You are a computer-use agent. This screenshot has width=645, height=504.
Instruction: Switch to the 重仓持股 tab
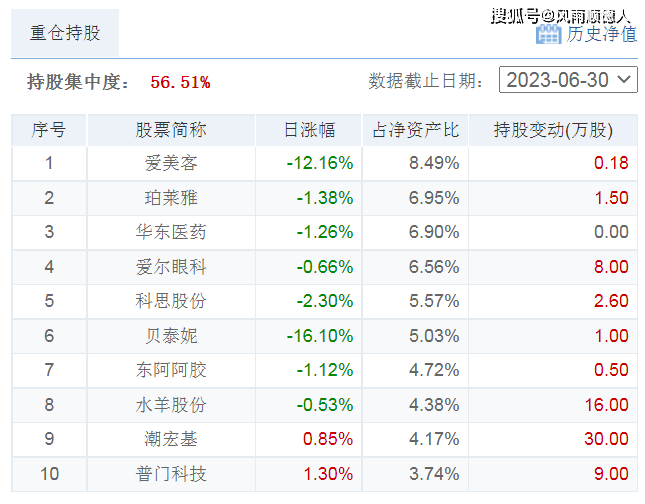click(65, 33)
